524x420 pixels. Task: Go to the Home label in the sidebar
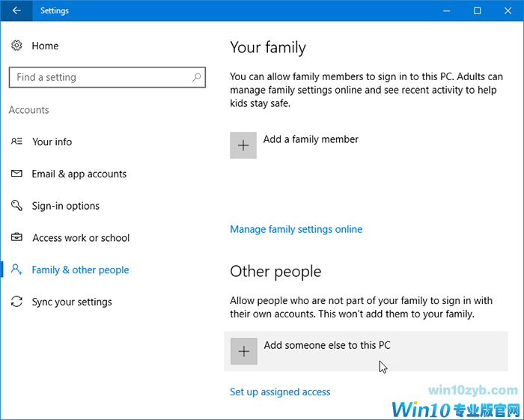click(x=45, y=46)
